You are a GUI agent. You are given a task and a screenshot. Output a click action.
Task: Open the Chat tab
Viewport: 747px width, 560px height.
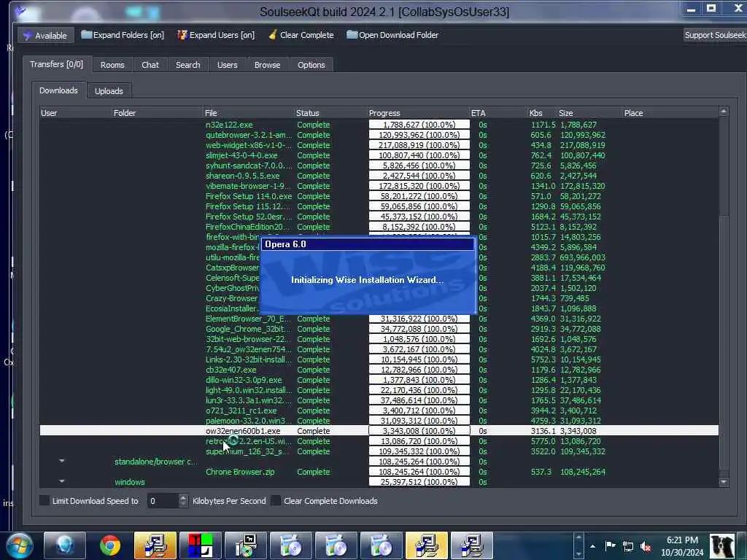[x=150, y=65]
